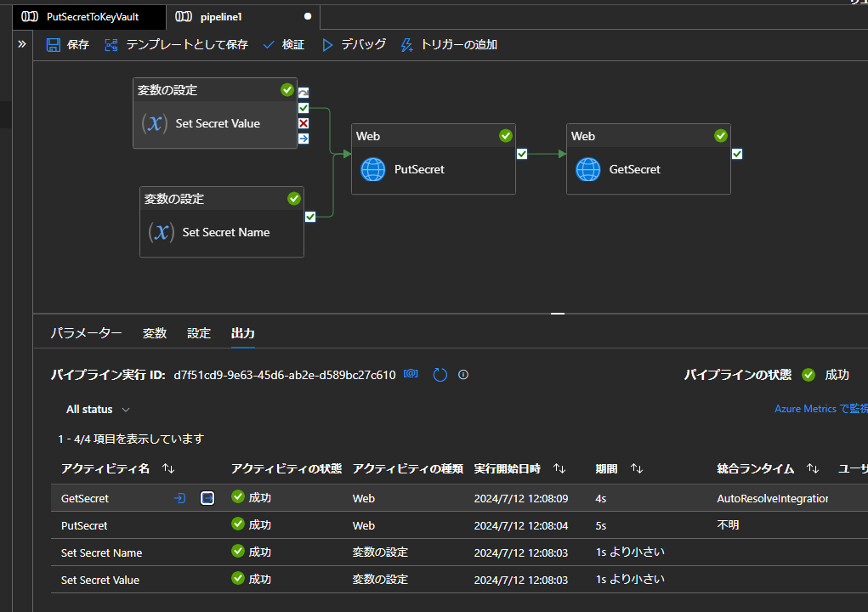
Task: Open the Azure Metrics monitoring link
Action: pos(821,409)
